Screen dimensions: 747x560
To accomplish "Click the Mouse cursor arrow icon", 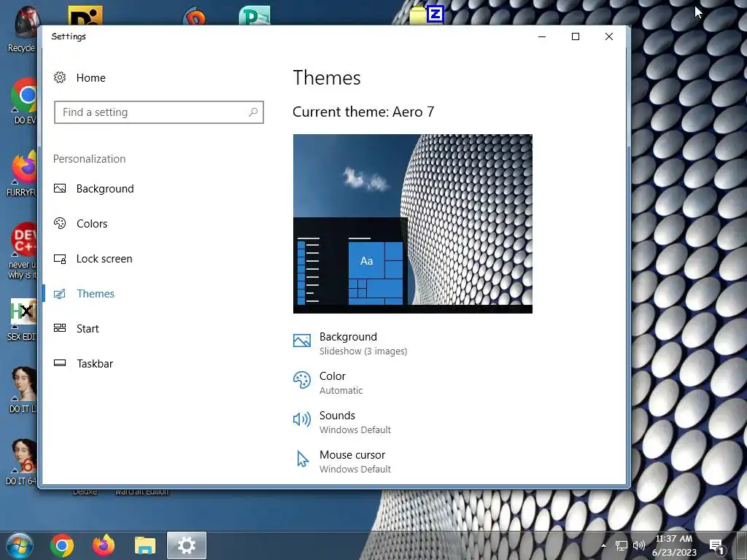I will tap(302, 459).
